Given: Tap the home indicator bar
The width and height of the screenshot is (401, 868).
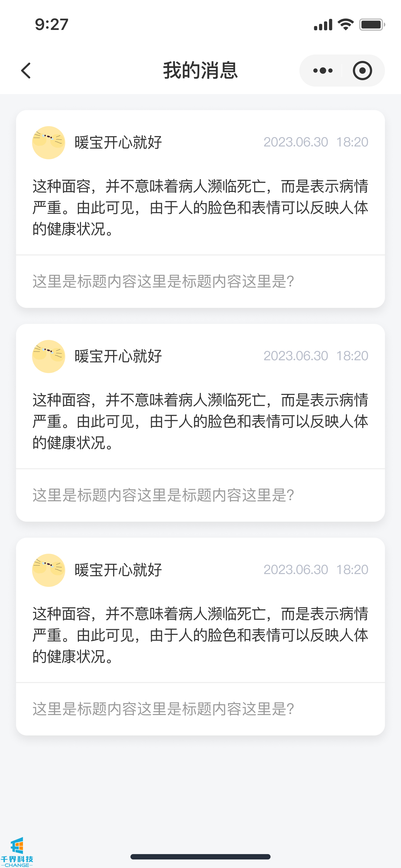Looking at the screenshot, I should click(200, 856).
